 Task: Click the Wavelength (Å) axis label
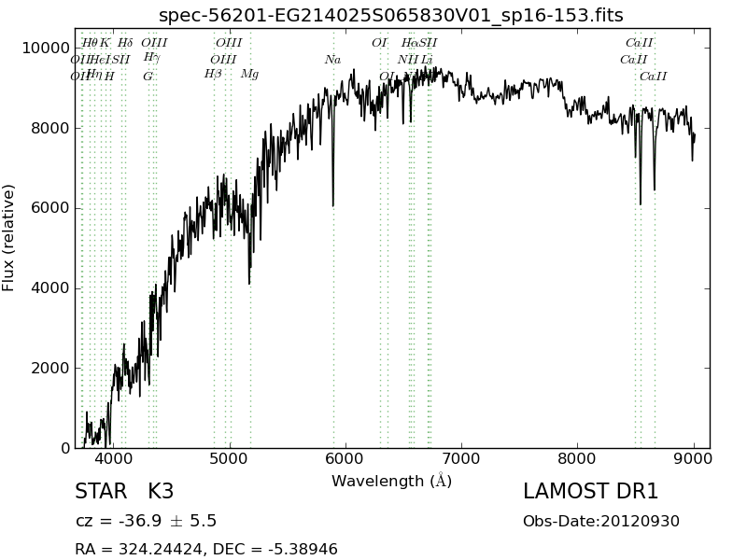click(391, 481)
